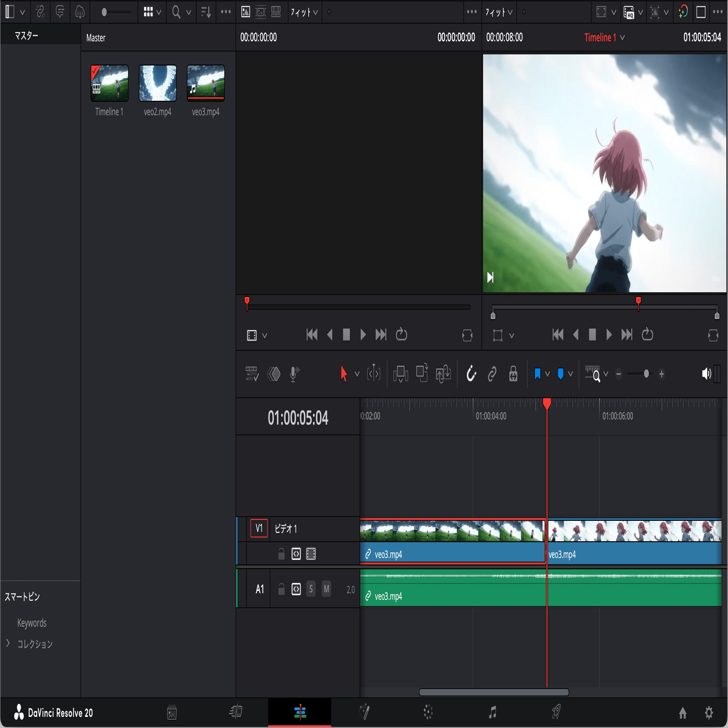Select the selection mode arrow tool
Viewport: 728px width, 728px height.
coord(344,374)
